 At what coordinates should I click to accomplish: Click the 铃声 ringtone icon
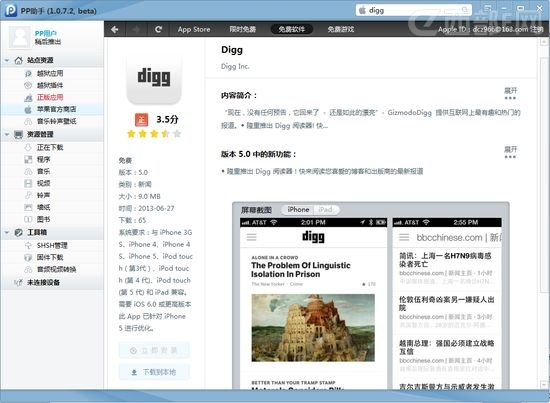pos(28,195)
